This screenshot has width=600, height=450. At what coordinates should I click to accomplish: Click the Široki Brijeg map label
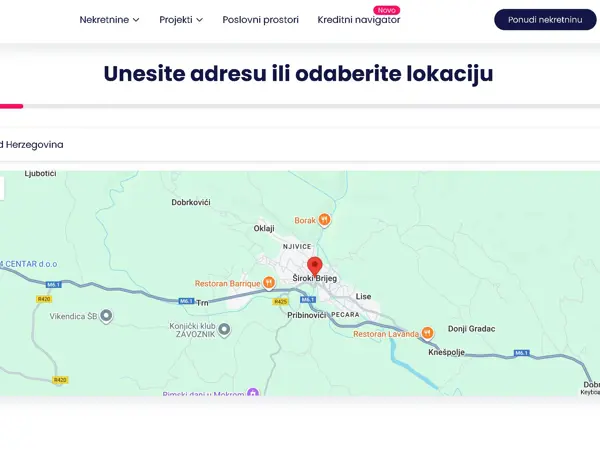[315, 278]
